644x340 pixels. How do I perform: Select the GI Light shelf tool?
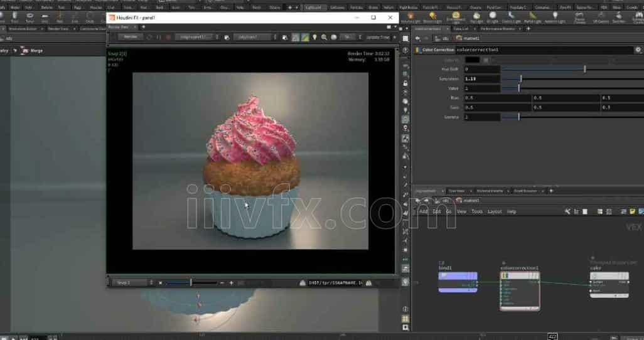(493, 17)
